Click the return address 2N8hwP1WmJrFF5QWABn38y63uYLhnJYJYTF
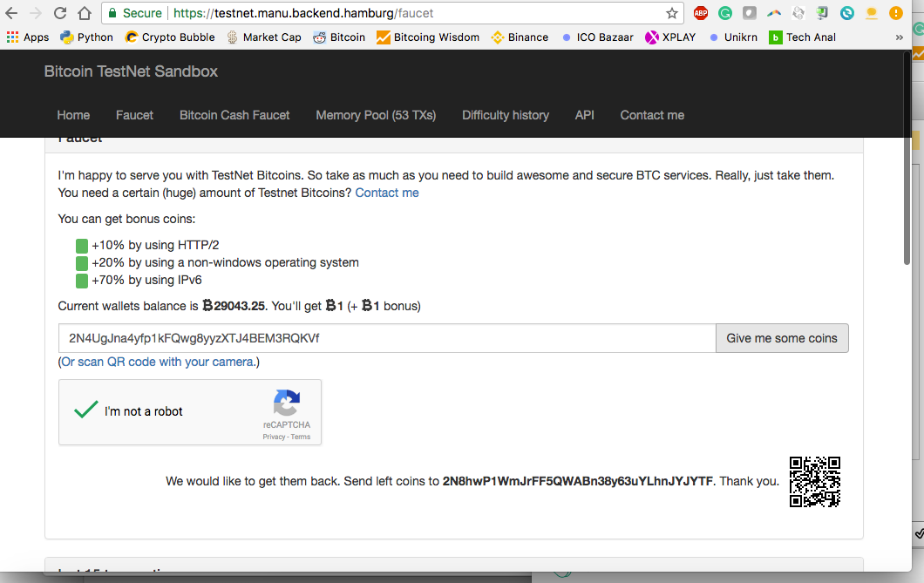 (x=577, y=481)
